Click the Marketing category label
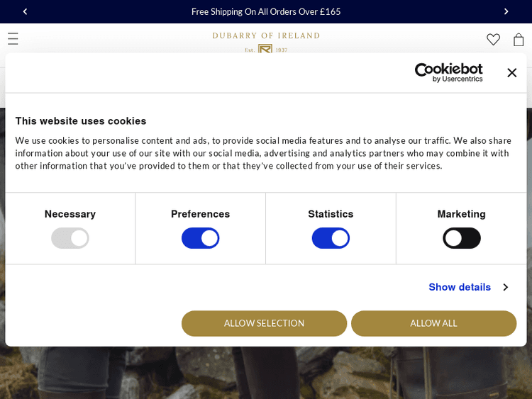 [x=461, y=214]
